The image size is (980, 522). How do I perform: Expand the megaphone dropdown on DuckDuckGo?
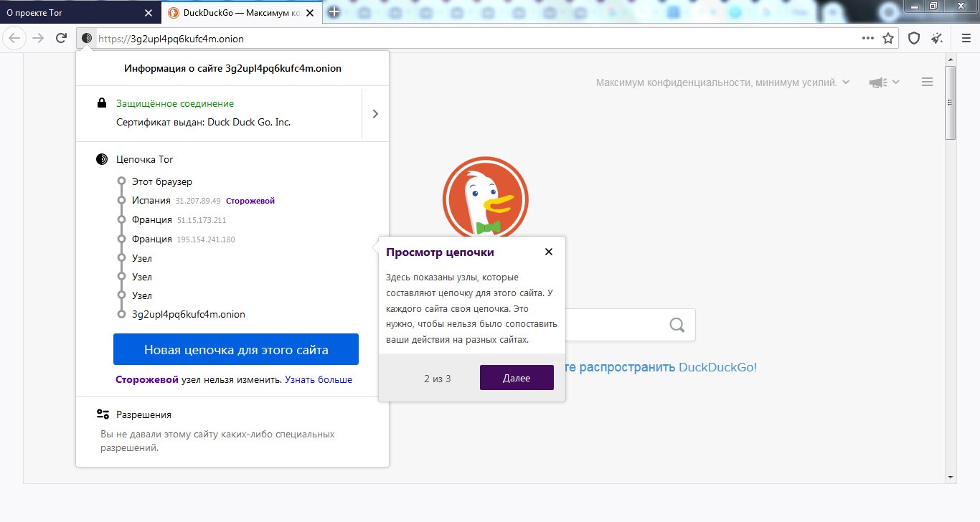point(884,82)
